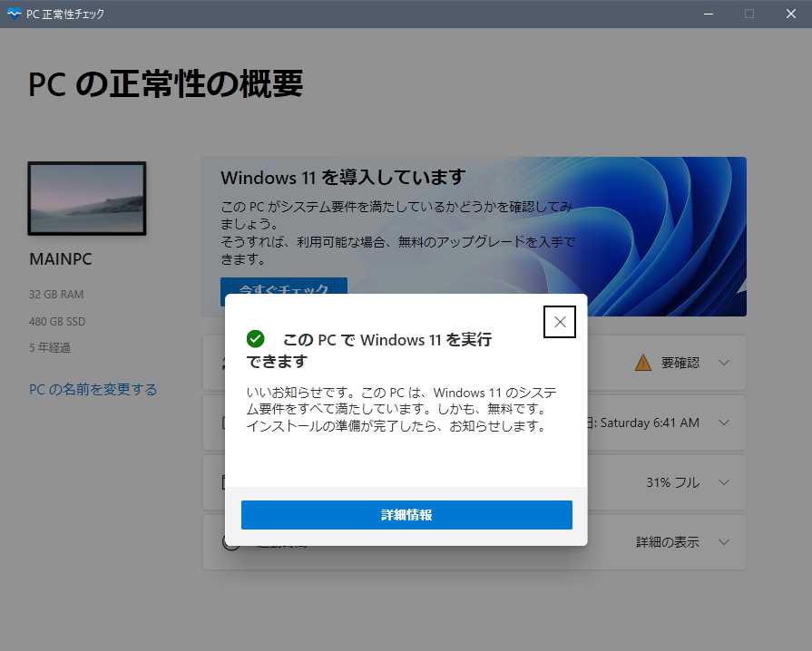Expand the Saturday 6:41 AM row chevron
Image resolution: width=812 pixels, height=651 pixels.
(724, 423)
